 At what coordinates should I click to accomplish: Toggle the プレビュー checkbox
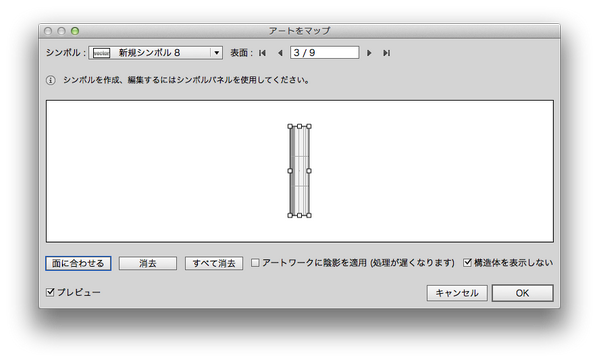click(x=50, y=292)
